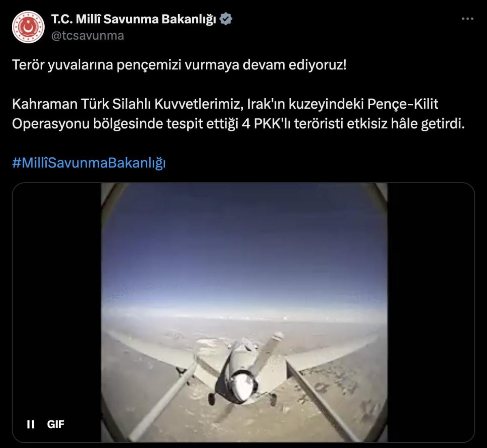The height and width of the screenshot is (448, 487).
Task: Open the T.C. Millî Savunma Bakanlığı profile avatar
Action: [28, 27]
